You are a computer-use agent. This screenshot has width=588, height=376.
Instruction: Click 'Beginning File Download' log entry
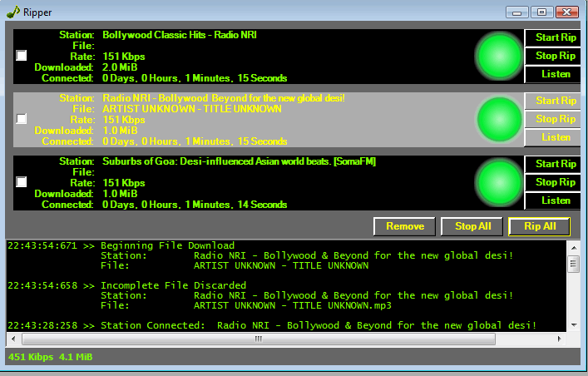[x=168, y=245]
